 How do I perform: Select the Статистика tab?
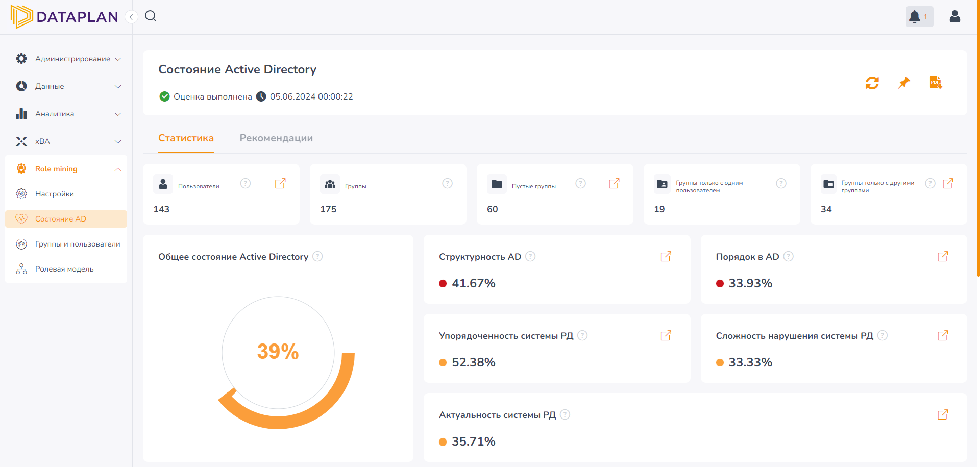[186, 138]
